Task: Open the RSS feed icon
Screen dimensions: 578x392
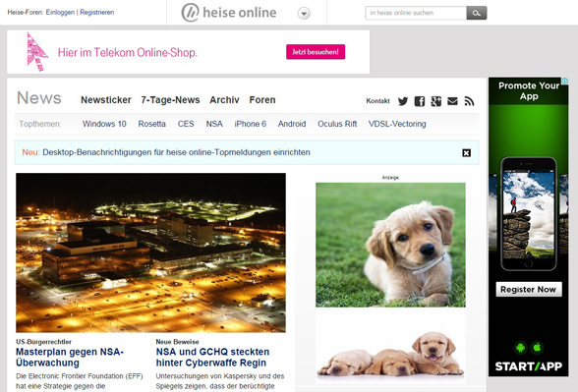Action: point(469,101)
